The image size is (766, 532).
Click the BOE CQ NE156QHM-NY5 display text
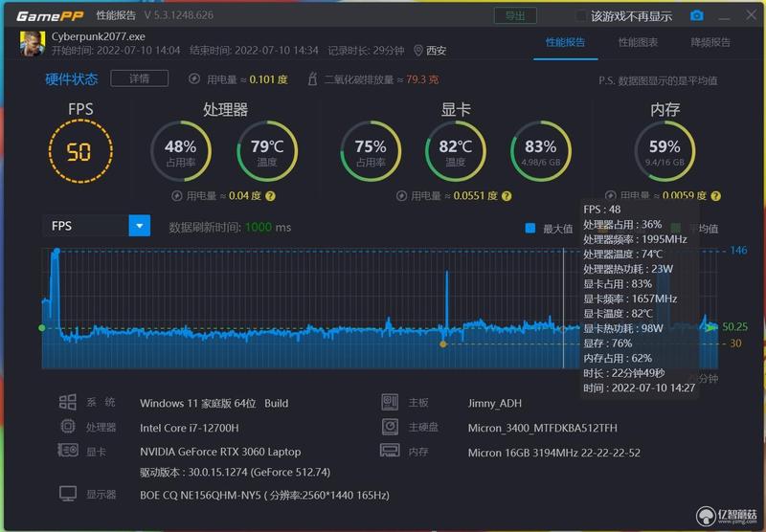pyautogui.click(x=264, y=495)
